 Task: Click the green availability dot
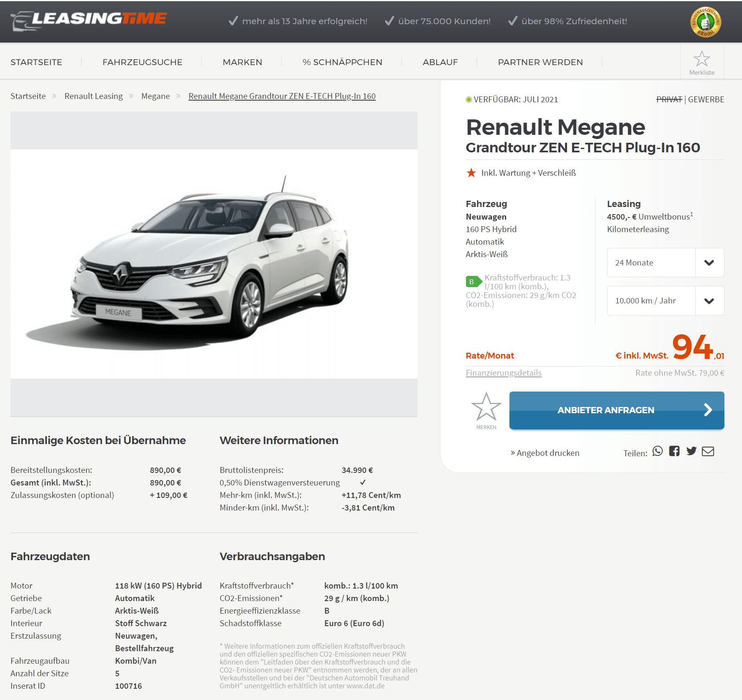coord(469,99)
